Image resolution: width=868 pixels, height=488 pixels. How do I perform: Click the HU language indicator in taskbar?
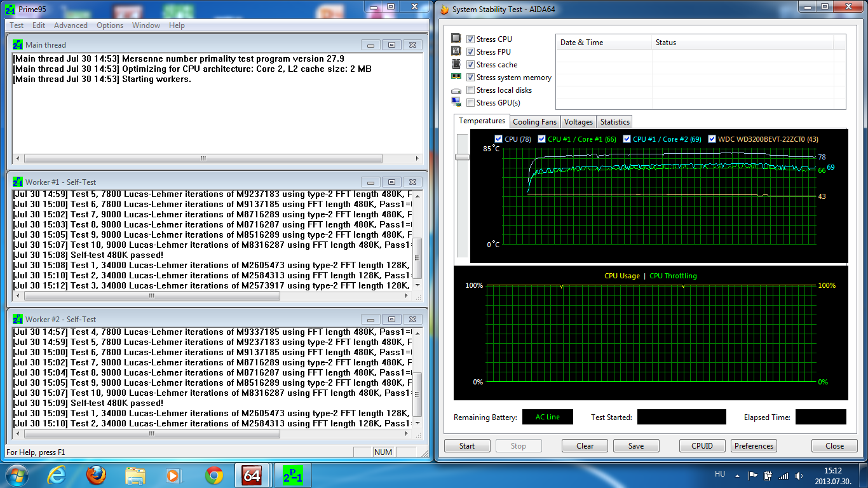(720, 474)
